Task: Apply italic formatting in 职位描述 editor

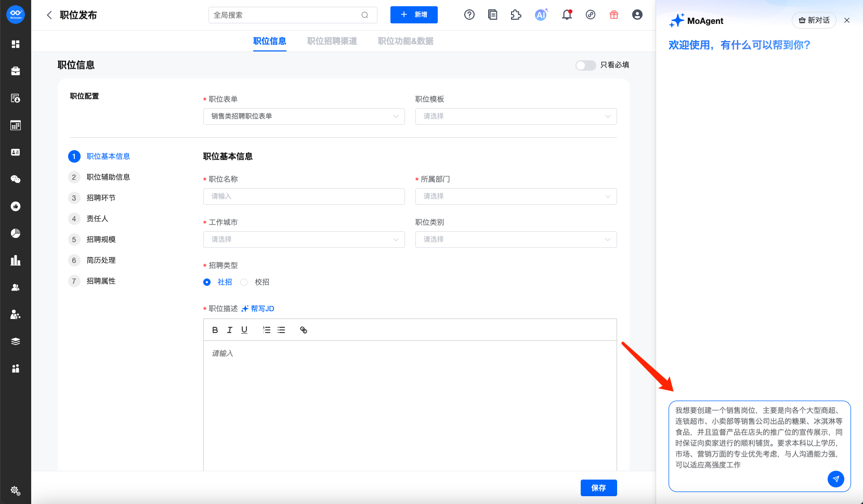Action: click(x=230, y=330)
